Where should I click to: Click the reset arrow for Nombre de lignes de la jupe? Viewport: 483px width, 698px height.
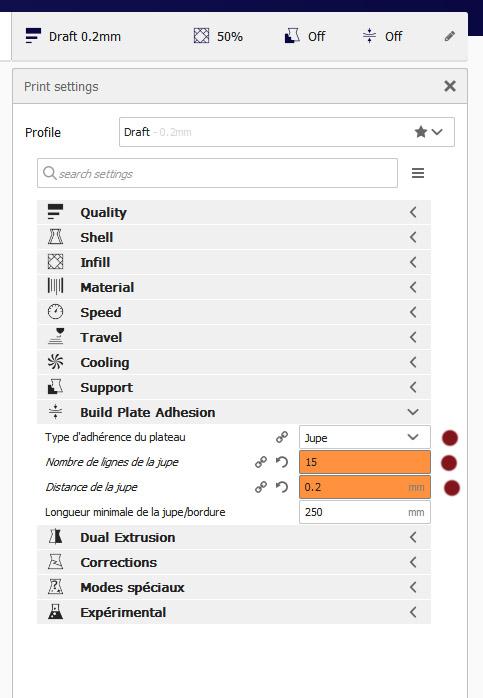point(282,462)
